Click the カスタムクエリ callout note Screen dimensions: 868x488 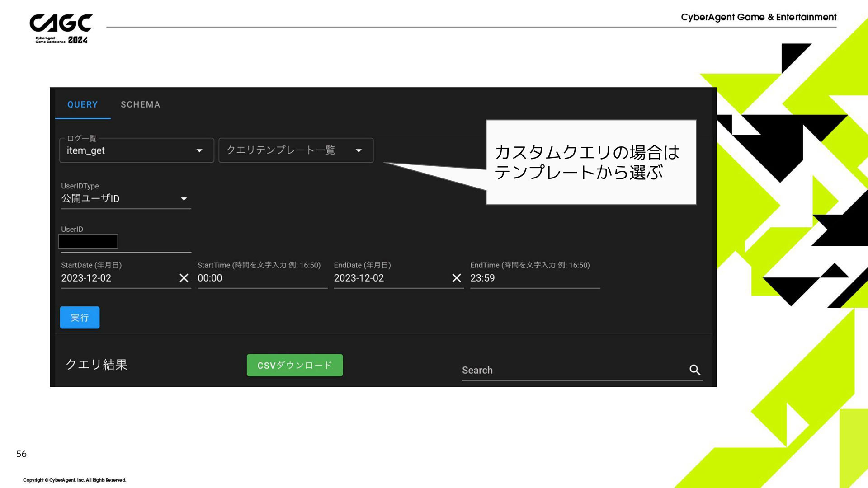[x=590, y=162]
